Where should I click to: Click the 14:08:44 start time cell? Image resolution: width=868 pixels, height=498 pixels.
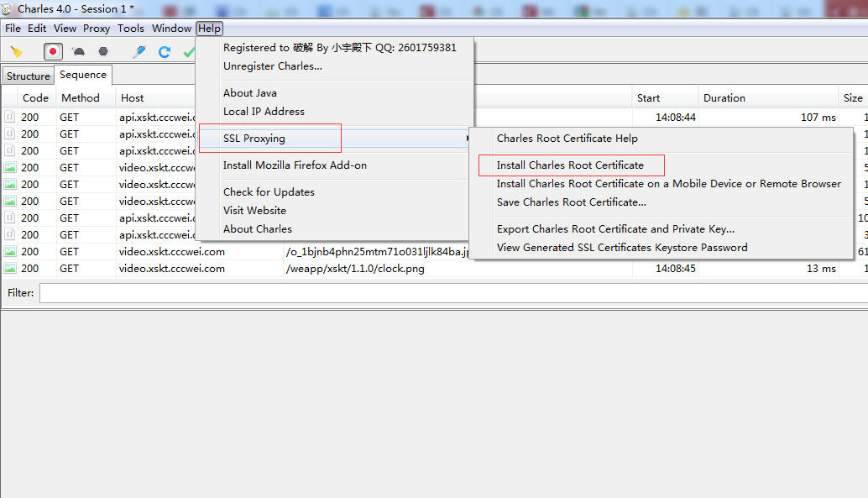pyautogui.click(x=676, y=118)
